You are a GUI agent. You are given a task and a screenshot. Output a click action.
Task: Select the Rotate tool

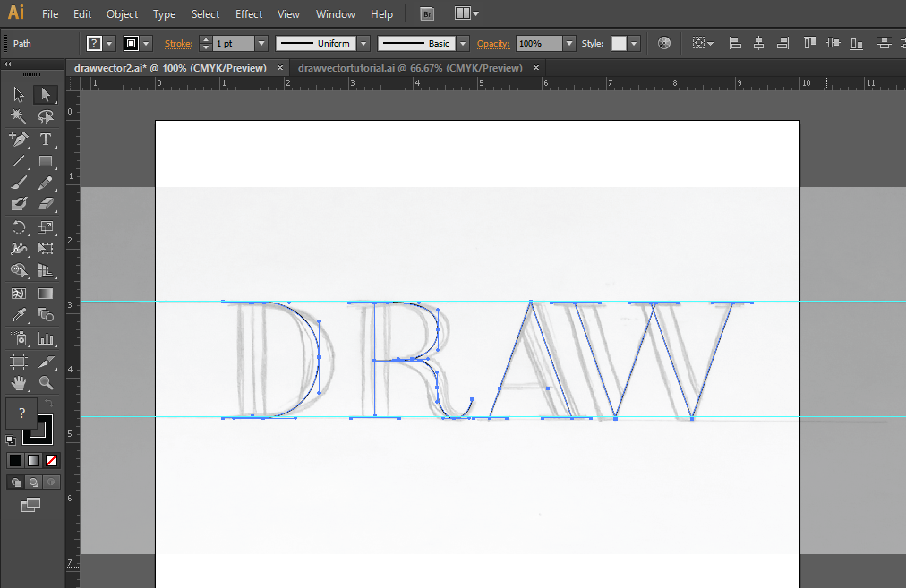pos(19,227)
